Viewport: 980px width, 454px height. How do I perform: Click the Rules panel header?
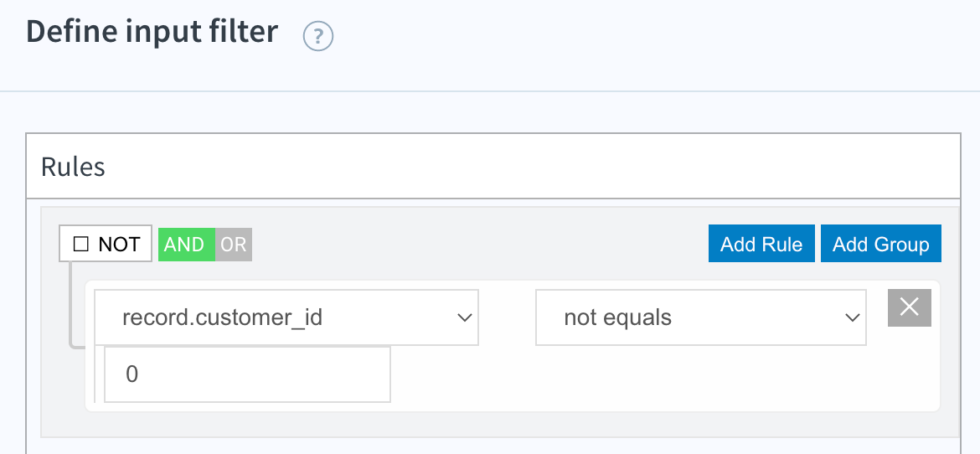point(493,167)
